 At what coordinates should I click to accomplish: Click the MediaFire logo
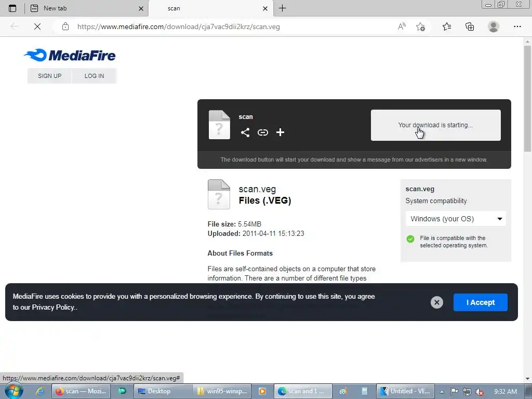click(70, 55)
